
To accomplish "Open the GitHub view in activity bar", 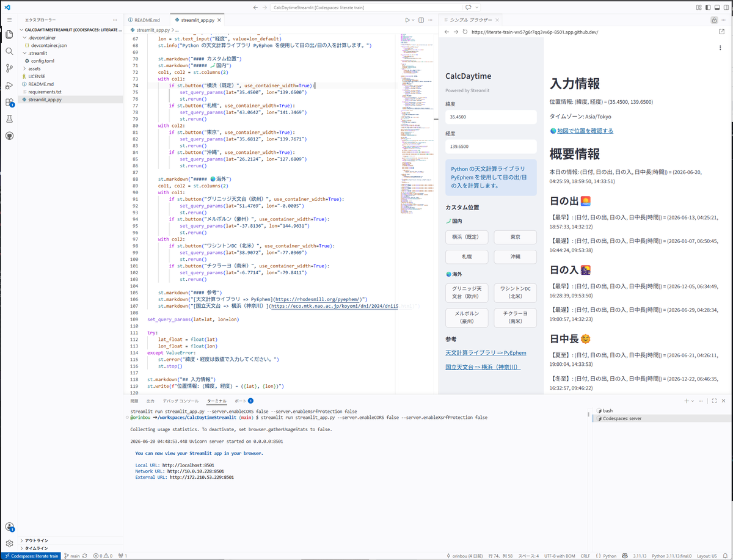I will pos(9,136).
